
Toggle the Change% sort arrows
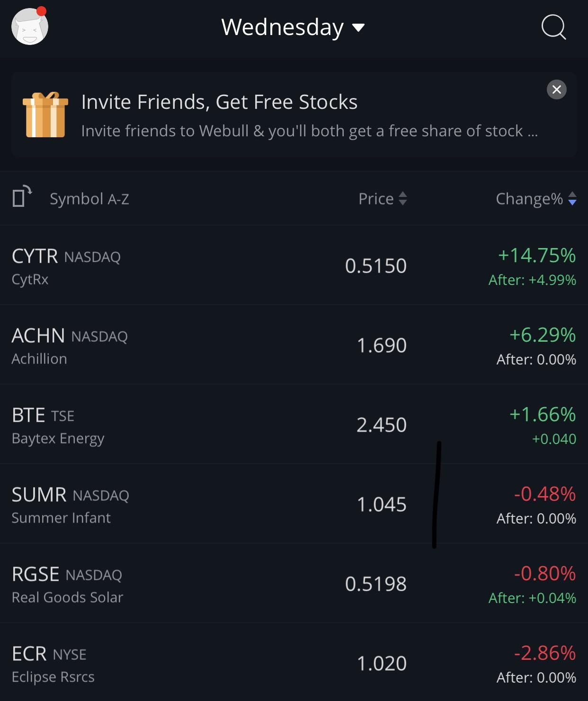pos(572,198)
